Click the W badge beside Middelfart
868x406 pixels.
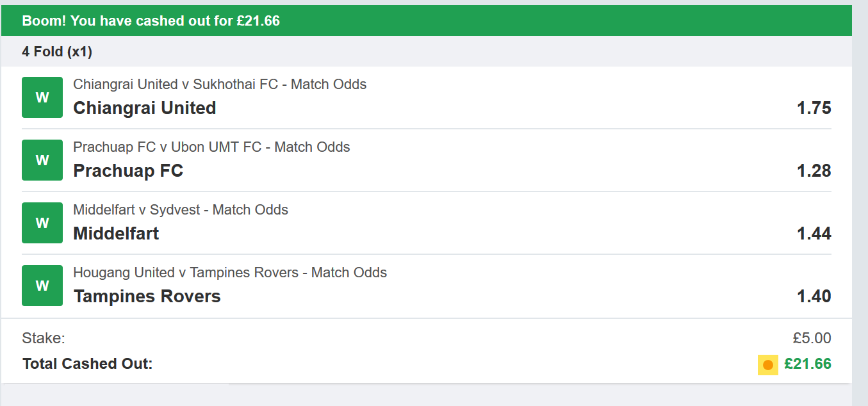(42, 223)
